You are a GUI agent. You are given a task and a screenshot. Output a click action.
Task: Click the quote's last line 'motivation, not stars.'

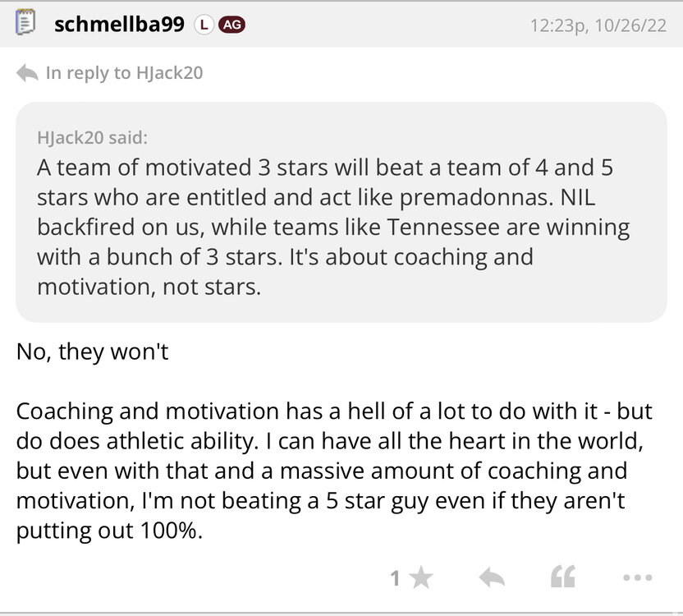pyautogui.click(x=149, y=287)
